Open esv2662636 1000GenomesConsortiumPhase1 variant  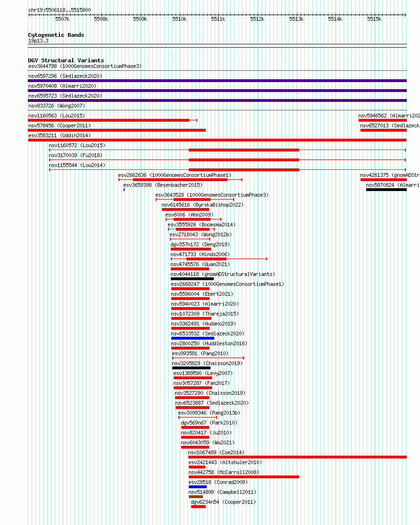(175, 175)
